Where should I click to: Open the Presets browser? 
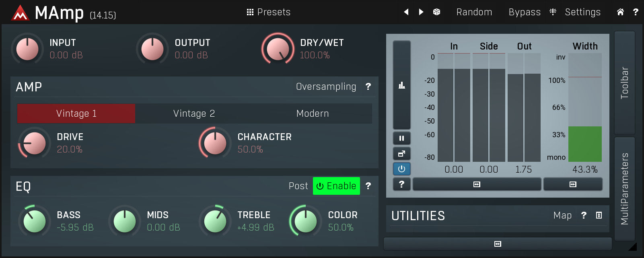(x=269, y=12)
